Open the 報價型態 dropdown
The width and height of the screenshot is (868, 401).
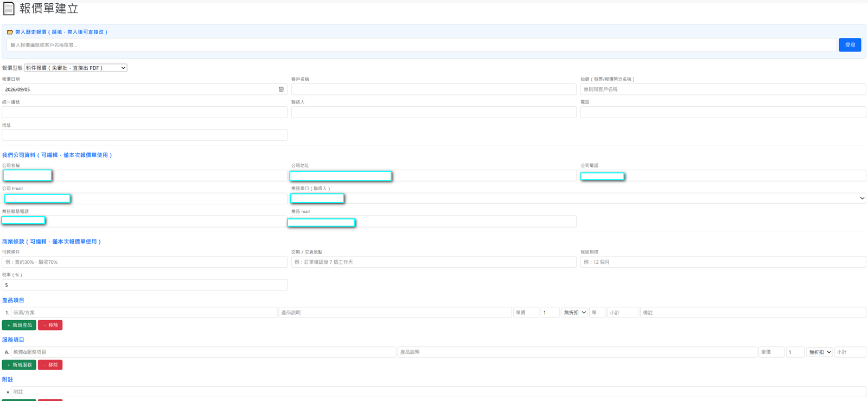point(76,68)
